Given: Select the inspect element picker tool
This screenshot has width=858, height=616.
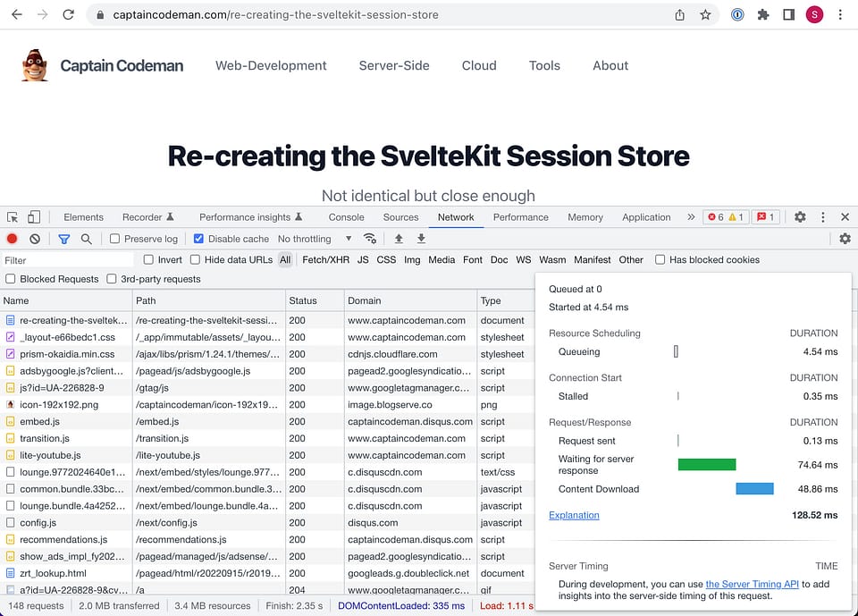Looking at the screenshot, I should click(x=13, y=216).
